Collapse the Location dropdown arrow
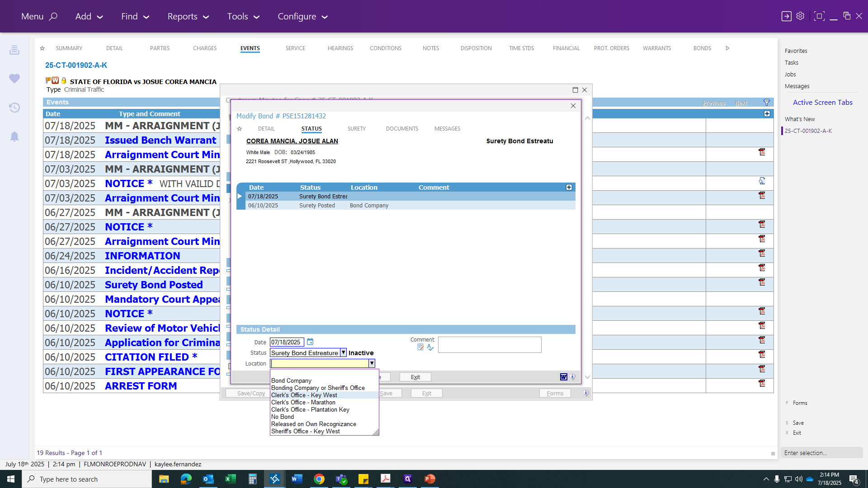This screenshot has height=488, width=868. point(372,364)
